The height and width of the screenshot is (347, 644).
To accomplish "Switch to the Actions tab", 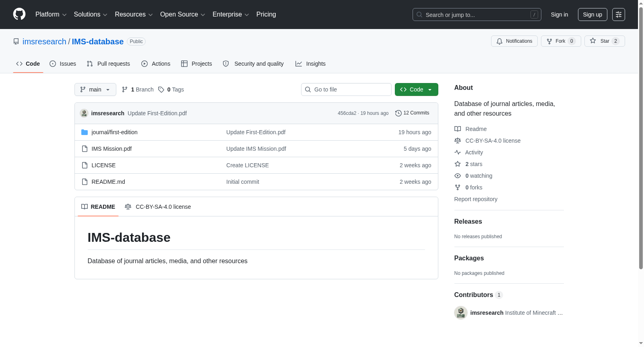I will point(156,64).
